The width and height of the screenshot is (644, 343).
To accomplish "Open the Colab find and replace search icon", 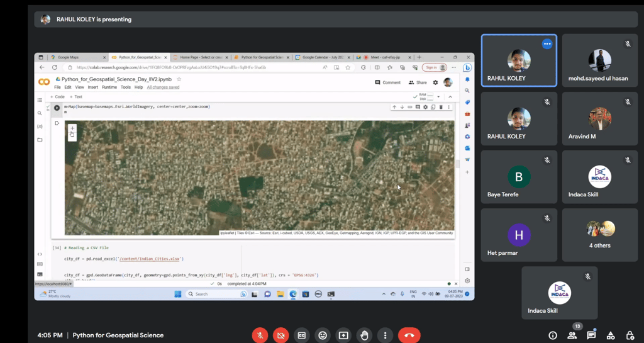I will (x=40, y=113).
